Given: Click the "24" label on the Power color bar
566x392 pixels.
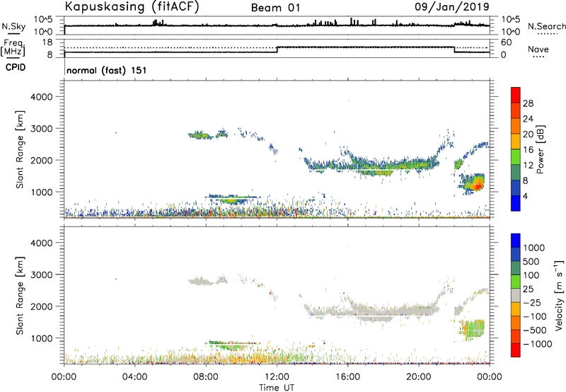Looking at the screenshot, I should (x=528, y=119).
